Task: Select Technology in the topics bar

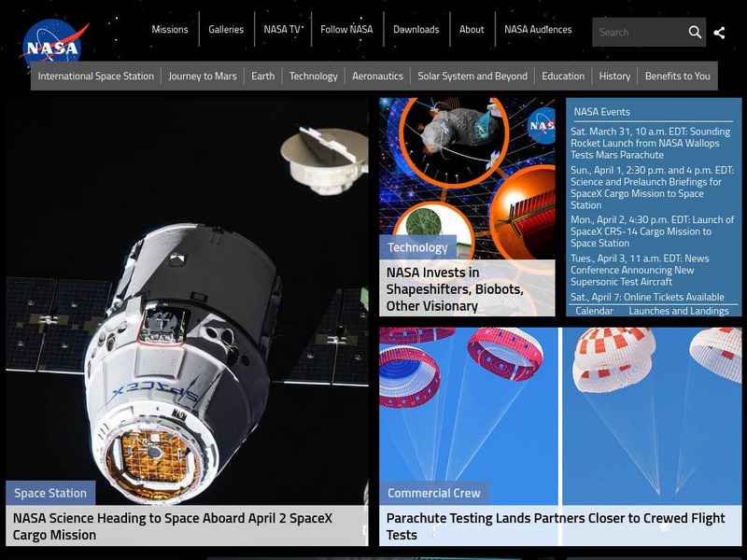Action: (314, 77)
